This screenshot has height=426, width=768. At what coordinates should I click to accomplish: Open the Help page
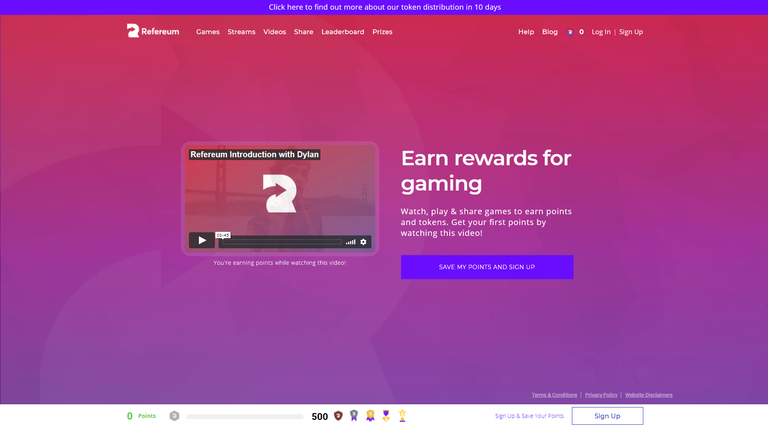click(526, 32)
